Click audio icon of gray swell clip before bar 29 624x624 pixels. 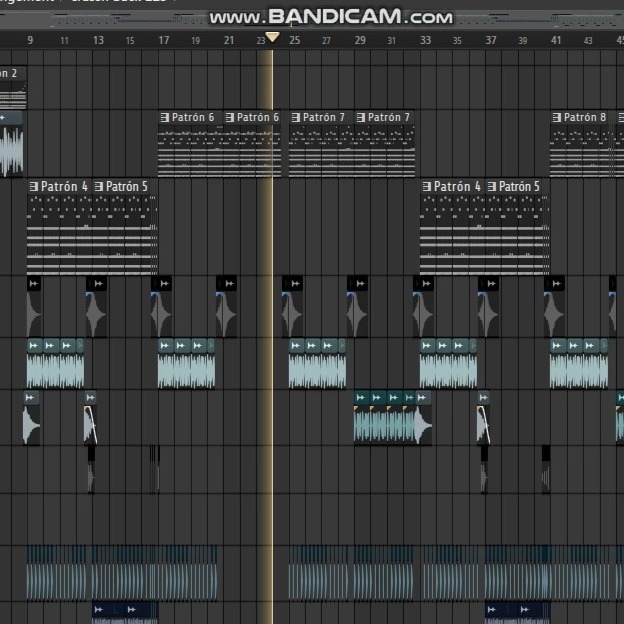tap(361, 284)
